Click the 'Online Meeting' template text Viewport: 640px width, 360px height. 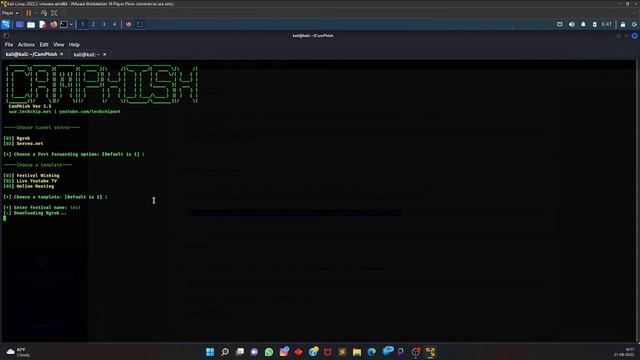tap(36, 186)
